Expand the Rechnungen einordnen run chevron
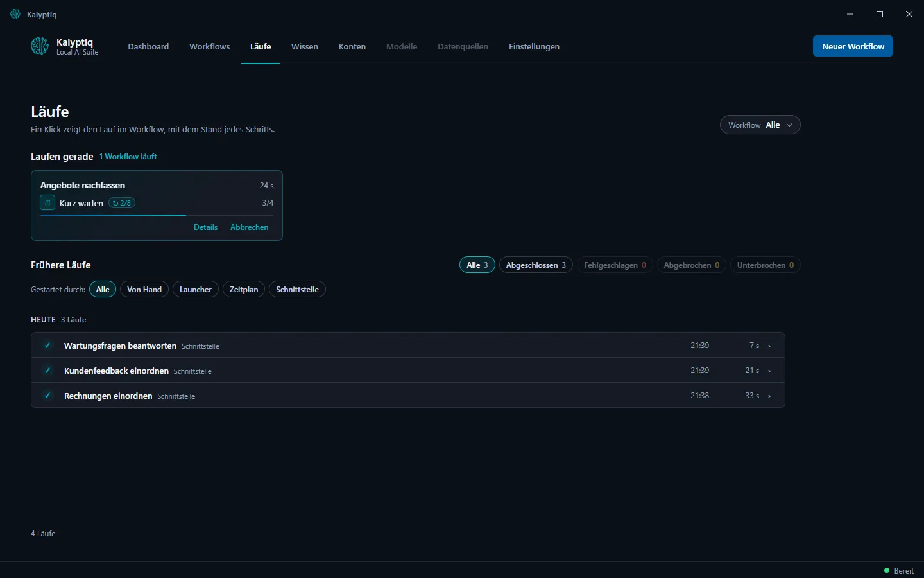Viewport: 924px width, 578px height. (x=769, y=396)
